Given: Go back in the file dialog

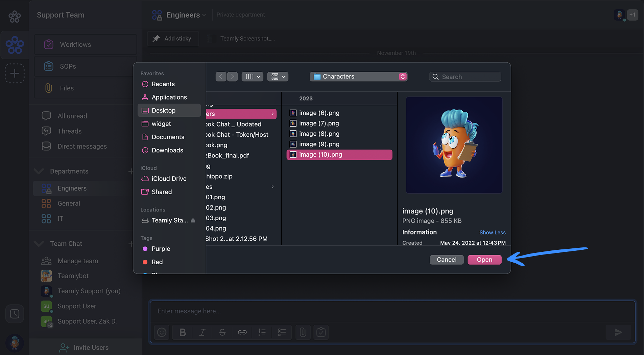Looking at the screenshot, I should 221,77.
